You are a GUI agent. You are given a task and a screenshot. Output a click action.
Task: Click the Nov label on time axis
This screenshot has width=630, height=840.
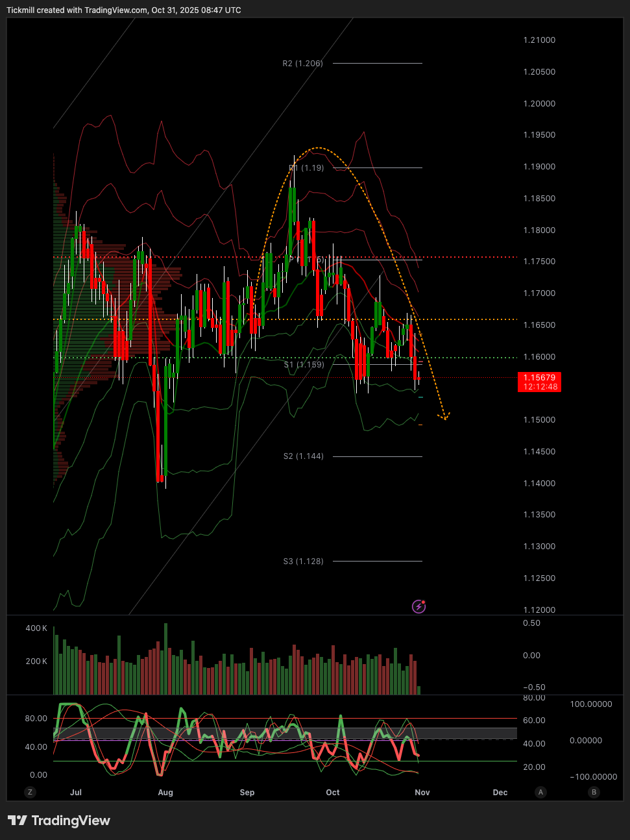(422, 793)
